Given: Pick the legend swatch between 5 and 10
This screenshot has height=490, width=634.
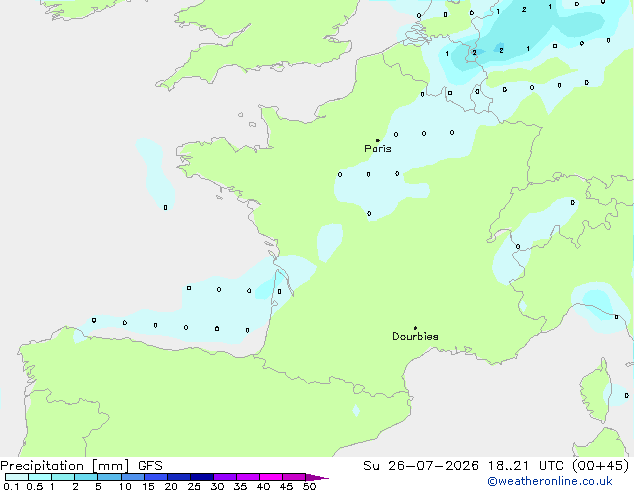Looking at the screenshot, I should pos(109,477).
